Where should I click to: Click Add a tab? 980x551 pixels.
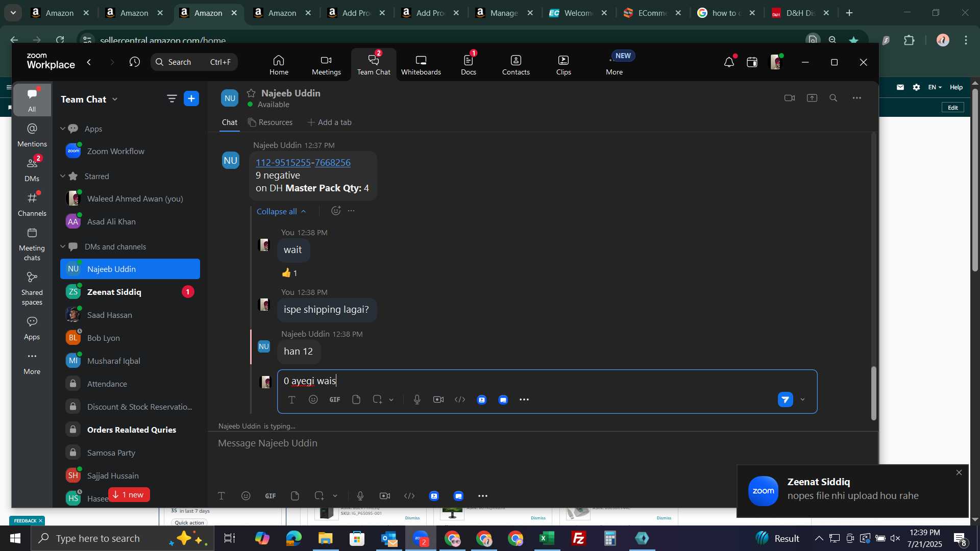tap(330, 122)
